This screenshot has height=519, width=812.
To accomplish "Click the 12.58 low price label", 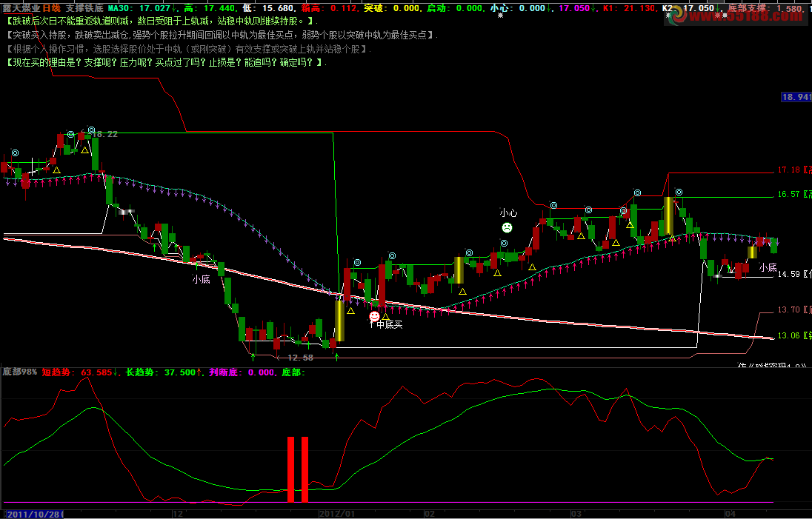I will tap(300, 357).
